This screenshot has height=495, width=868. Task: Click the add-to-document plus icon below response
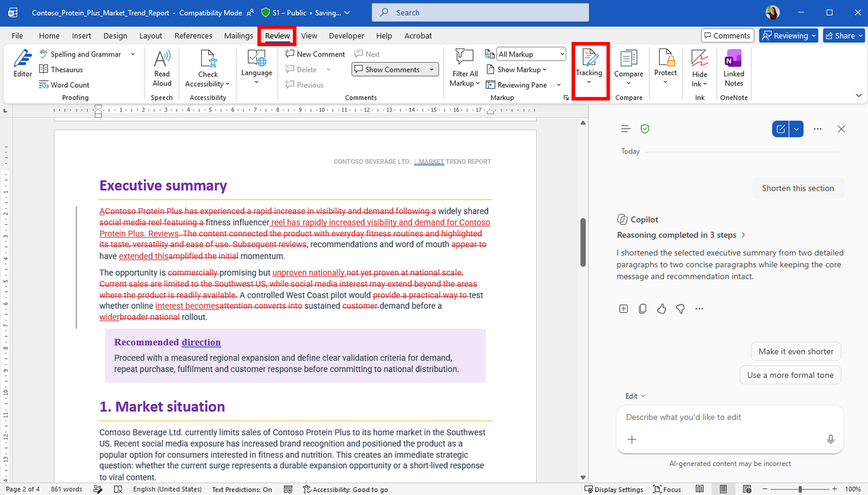point(624,309)
